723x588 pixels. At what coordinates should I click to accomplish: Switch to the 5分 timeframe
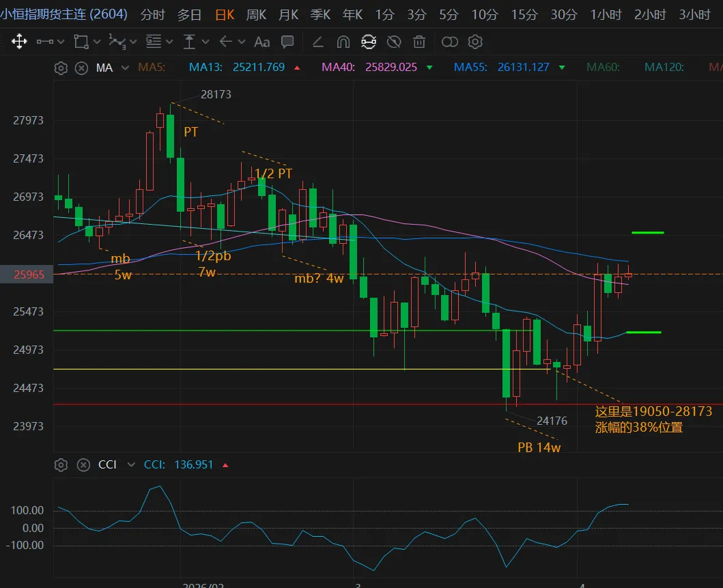[449, 15]
